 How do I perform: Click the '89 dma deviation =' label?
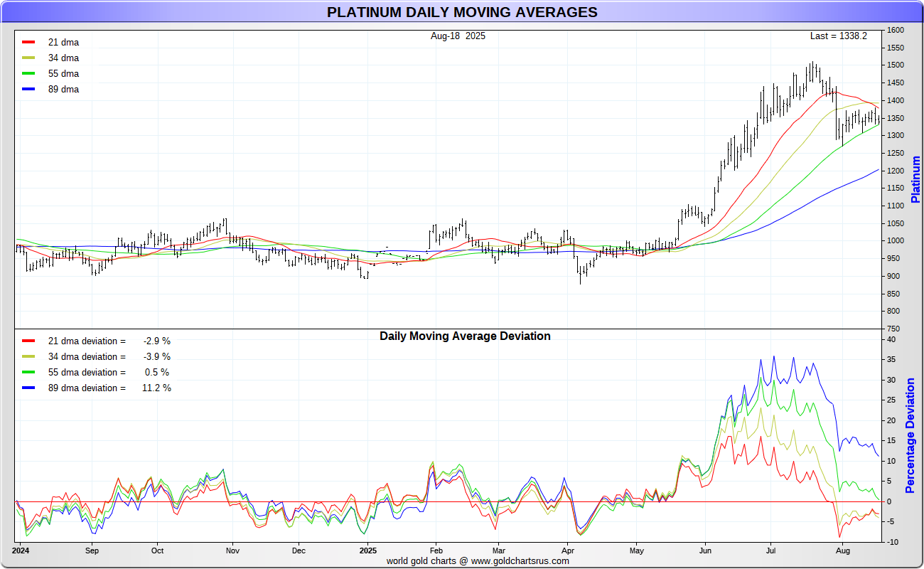tap(87, 388)
